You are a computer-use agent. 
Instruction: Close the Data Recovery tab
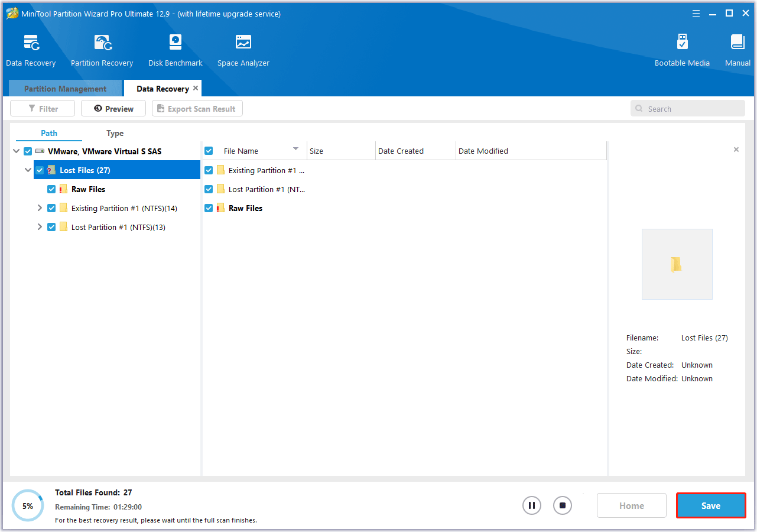pyautogui.click(x=196, y=88)
